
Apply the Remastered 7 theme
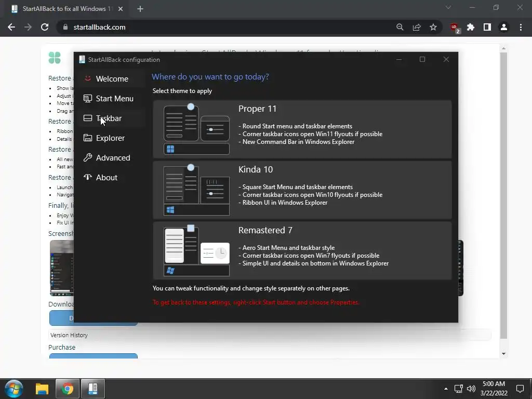[302, 250]
